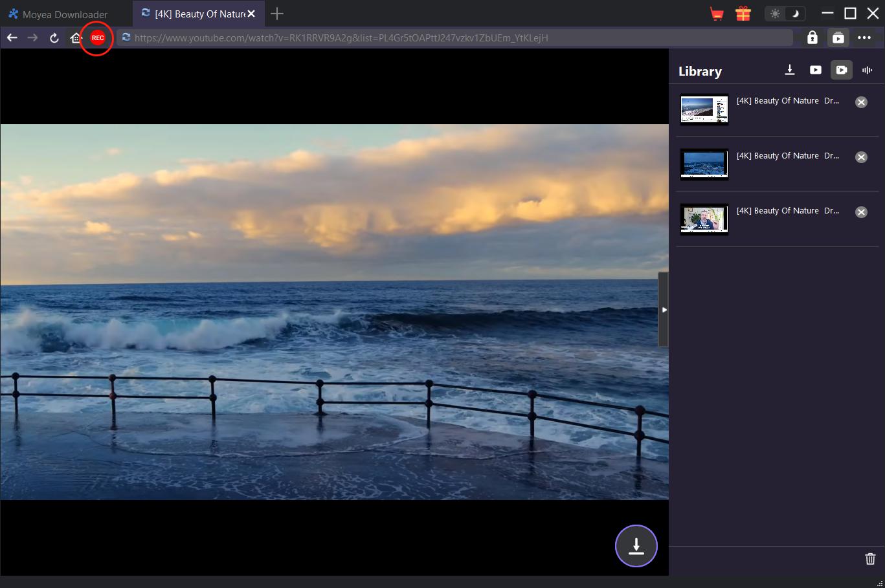Image resolution: width=885 pixels, height=588 pixels.
Task: Toggle the Library panel icon in toolbar
Action: coord(838,38)
